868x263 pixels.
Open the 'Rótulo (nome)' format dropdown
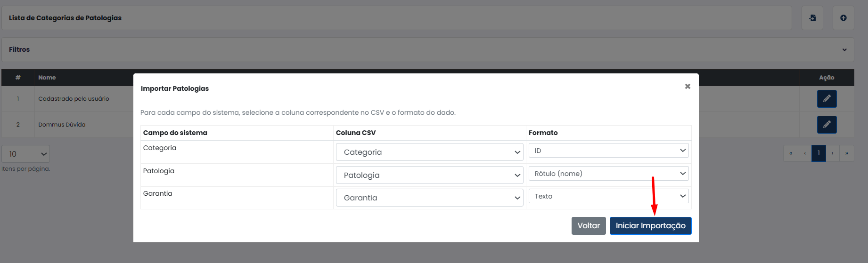pyautogui.click(x=608, y=174)
